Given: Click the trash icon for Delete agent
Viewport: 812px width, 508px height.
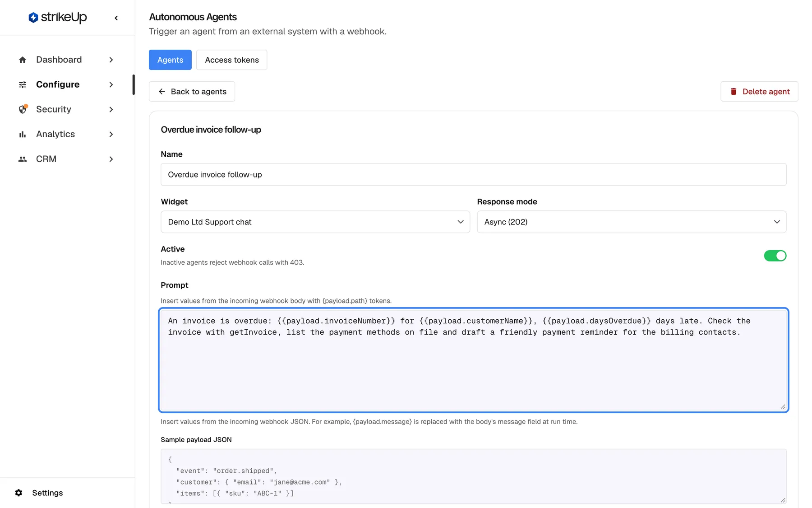Looking at the screenshot, I should 734,92.
